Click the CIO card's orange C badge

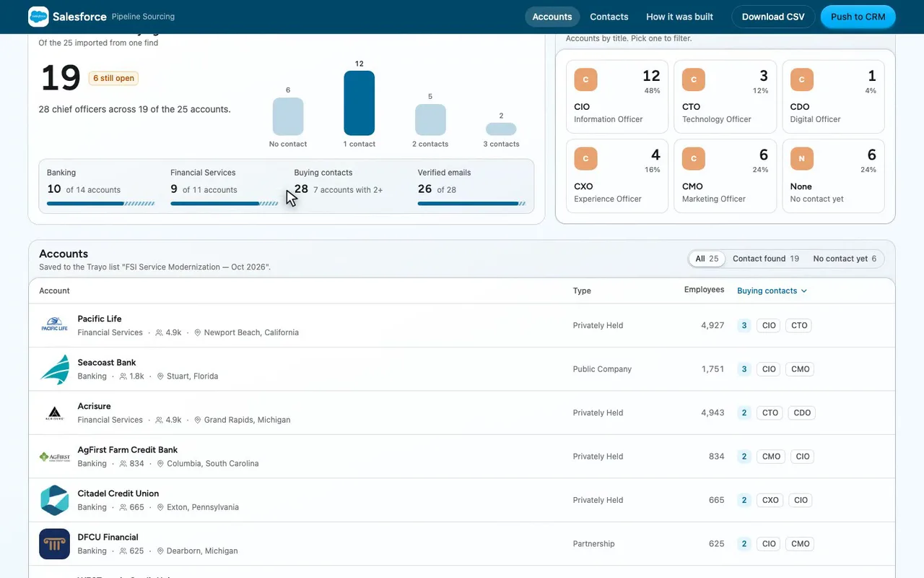pyautogui.click(x=585, y=79)
